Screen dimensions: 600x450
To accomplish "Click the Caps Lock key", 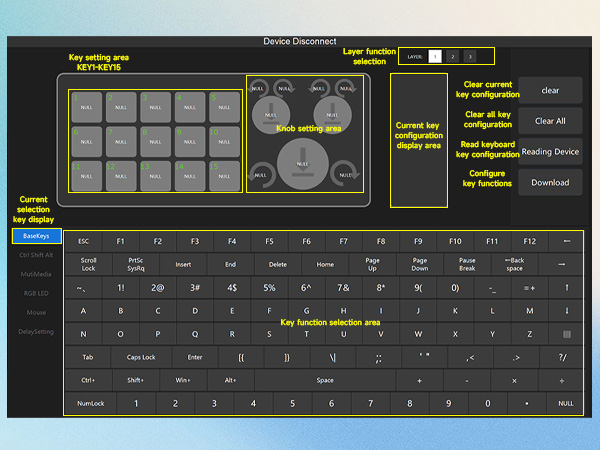I will click(141, 357).
